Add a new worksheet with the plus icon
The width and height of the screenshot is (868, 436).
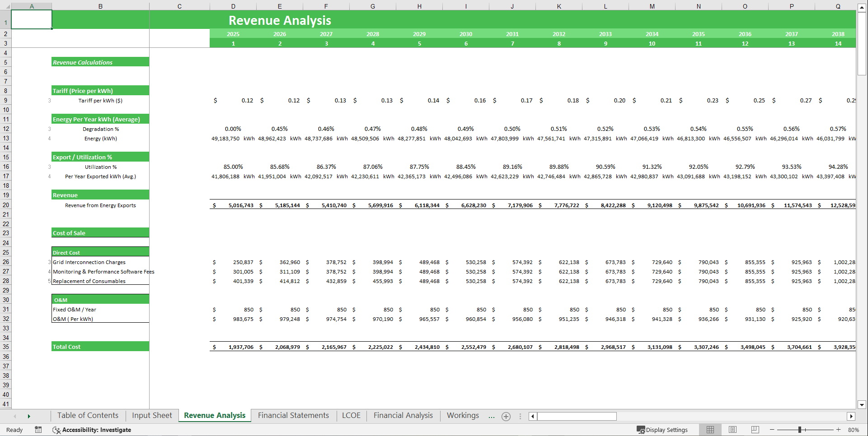[506, 416]
